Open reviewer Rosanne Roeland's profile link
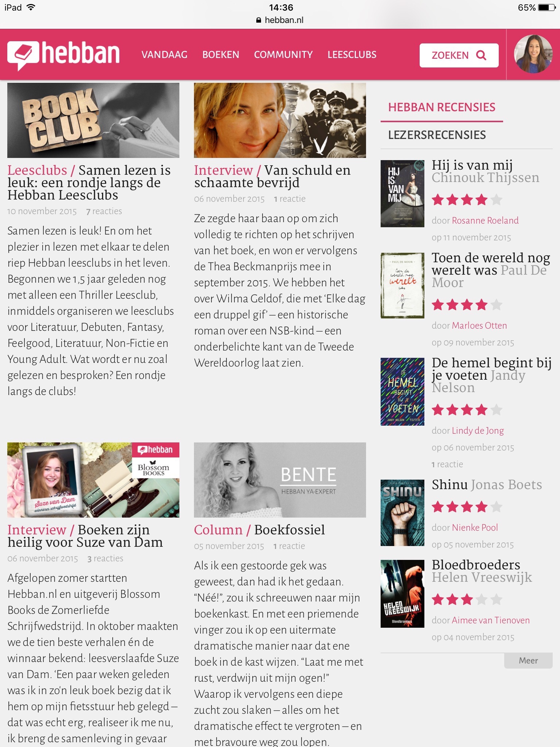The width and height of the screenshot is (560, 747). 485,220
